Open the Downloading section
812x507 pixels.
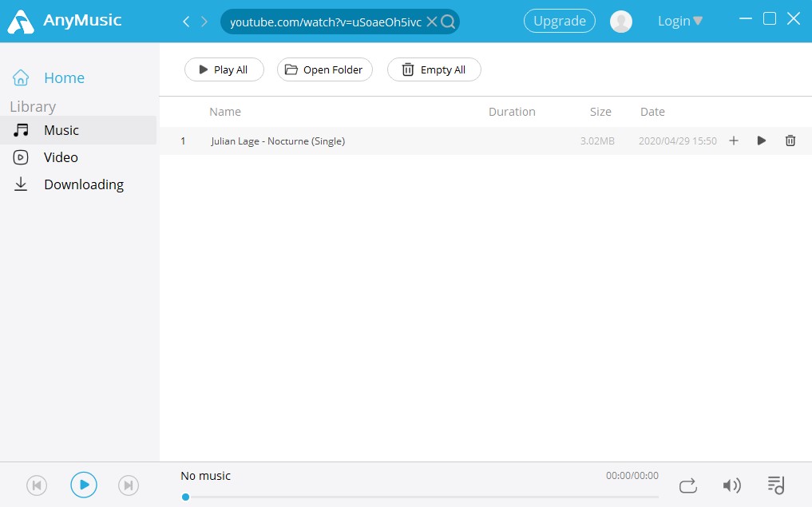[68, 184]
